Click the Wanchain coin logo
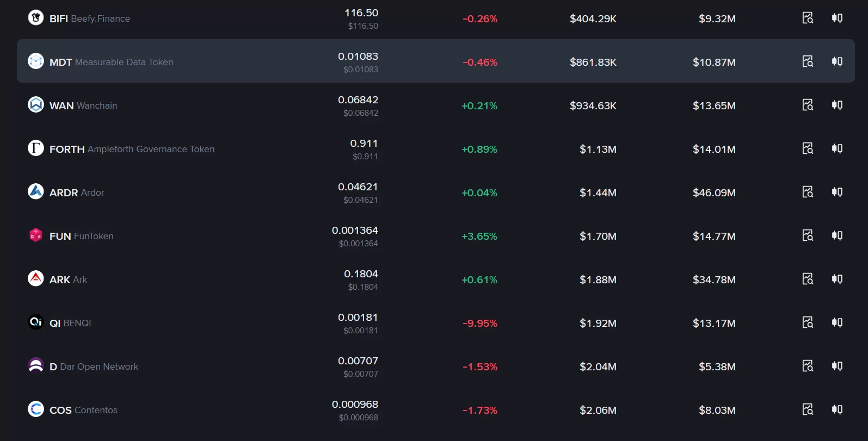Image resolution: width=868 pixels, height=441 pixels. pyautogui.click(x=36, y=104)
